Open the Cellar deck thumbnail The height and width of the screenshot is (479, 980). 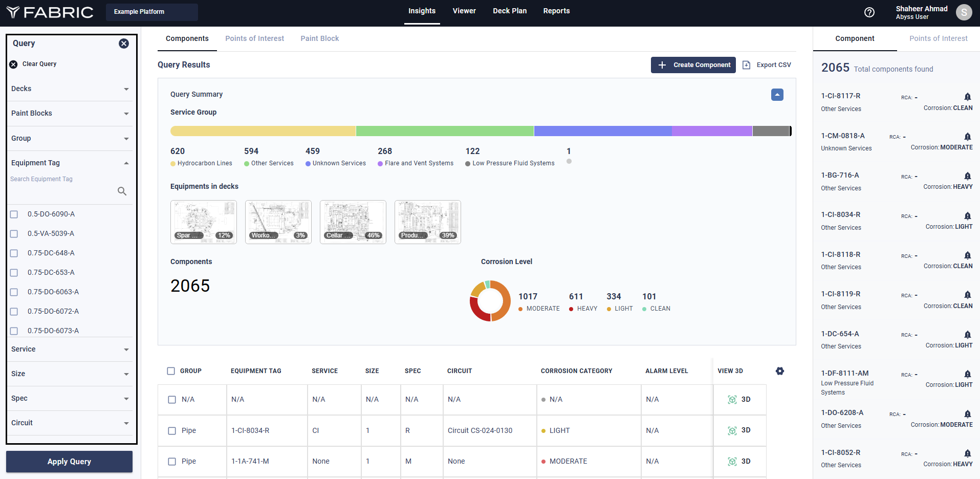(x=353, y=222)
